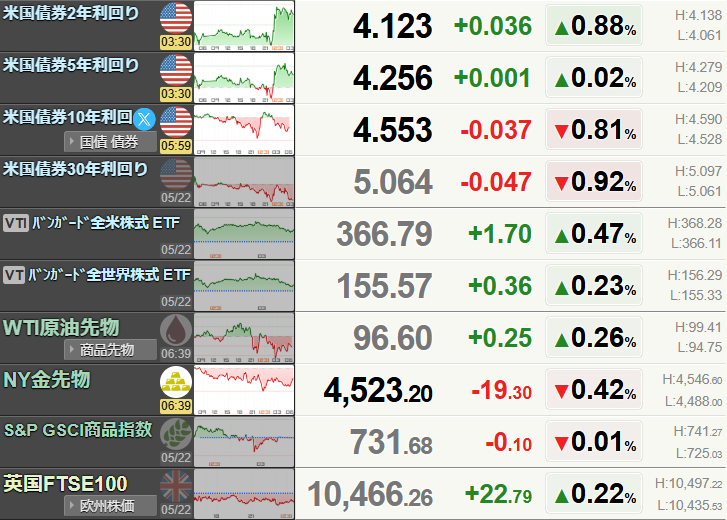The height and width of the screenshot is (520, 727).
Task: Open バンガード全世界株式 ETF link
Action: (109, 275)
